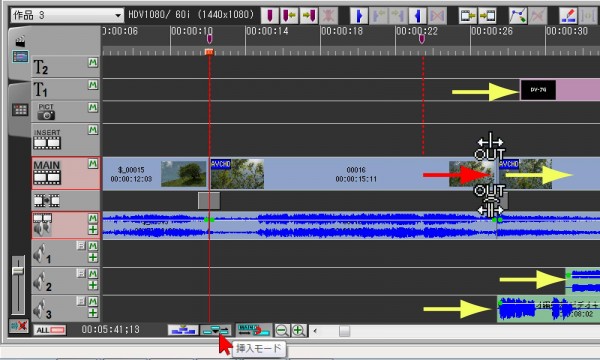
Task: Click the set out-point icon
Action: (x=417, y=16)
